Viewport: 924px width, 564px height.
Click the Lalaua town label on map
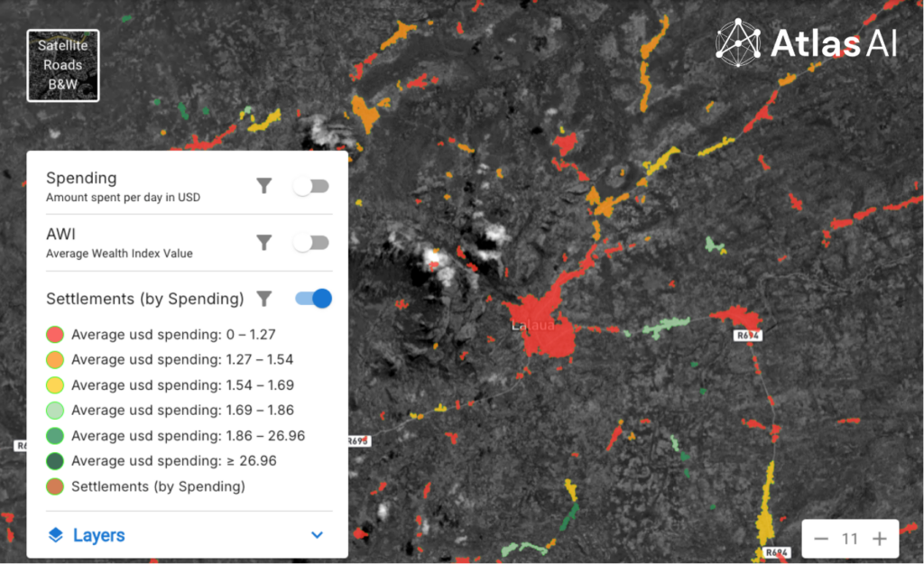coord(532,325)
